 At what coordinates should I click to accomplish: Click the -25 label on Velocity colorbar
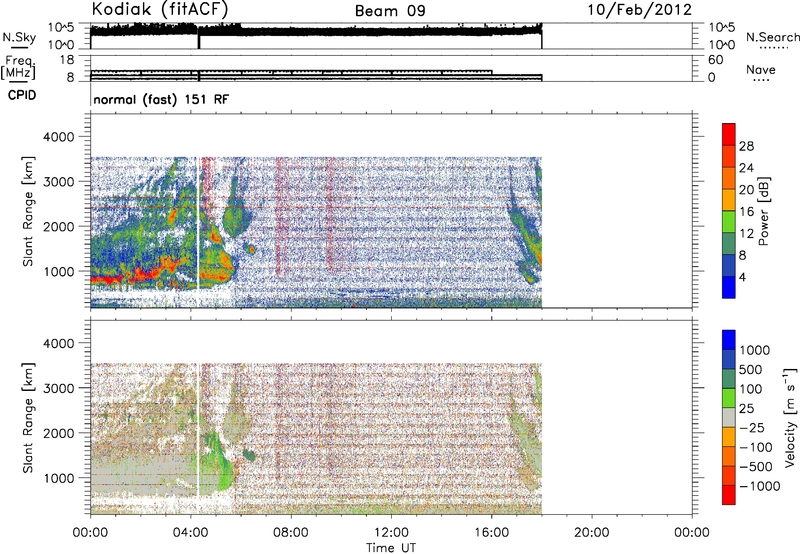(x=752, y=427)
